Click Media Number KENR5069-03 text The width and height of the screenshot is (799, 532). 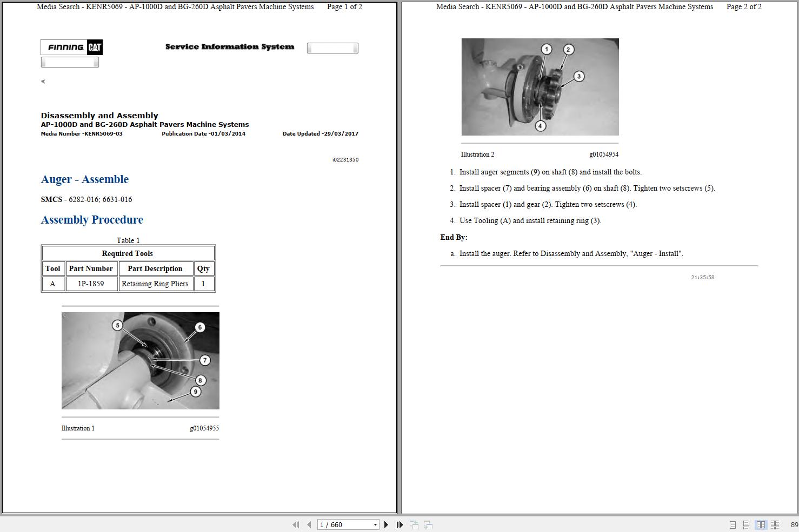point(82,133)
